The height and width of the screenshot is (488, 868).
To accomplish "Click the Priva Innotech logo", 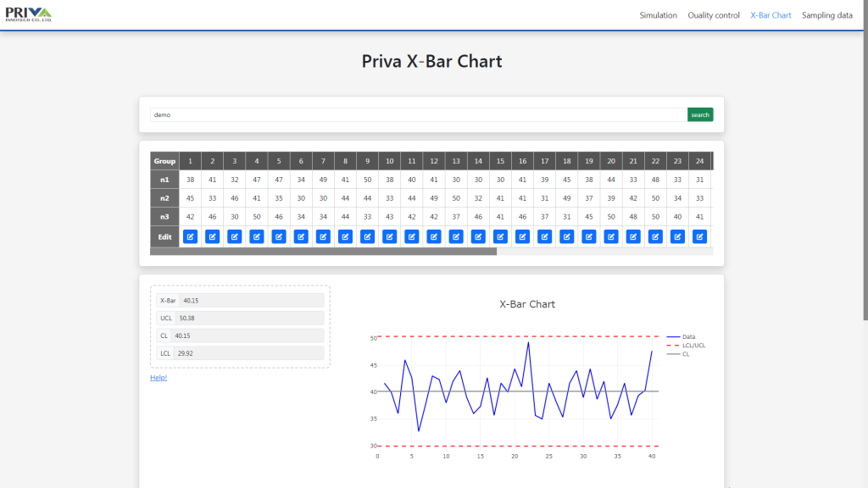I will point(28,14).
